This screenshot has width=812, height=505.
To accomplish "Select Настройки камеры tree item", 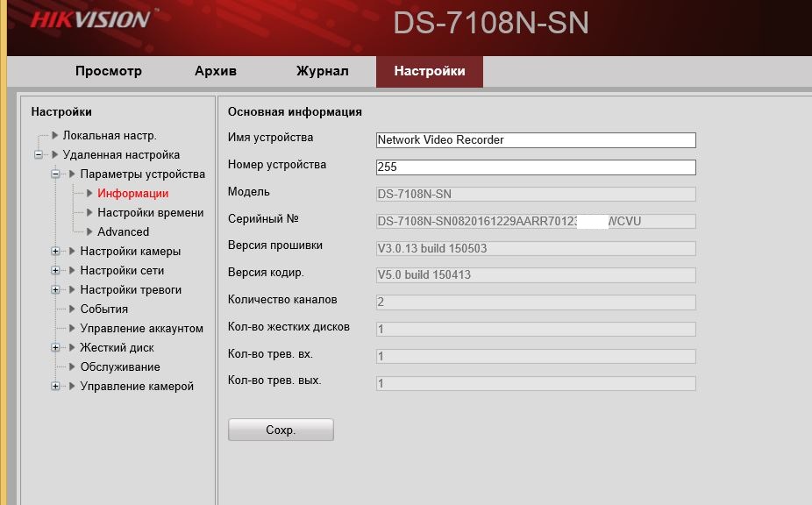I will point(131,252).
